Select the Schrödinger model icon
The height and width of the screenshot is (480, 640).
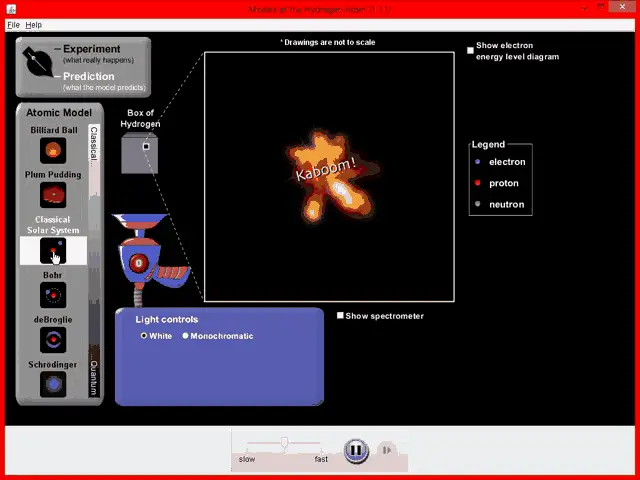pos(53,384)
